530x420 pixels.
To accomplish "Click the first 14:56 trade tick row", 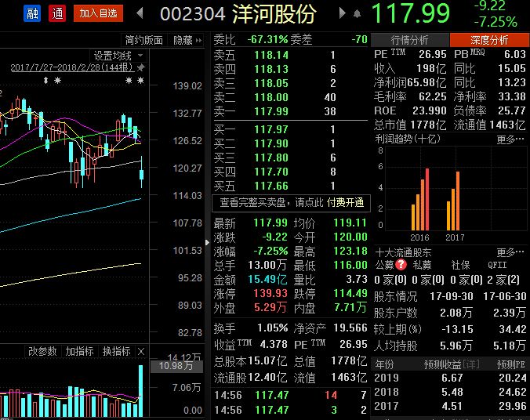I will click(291, 395).
